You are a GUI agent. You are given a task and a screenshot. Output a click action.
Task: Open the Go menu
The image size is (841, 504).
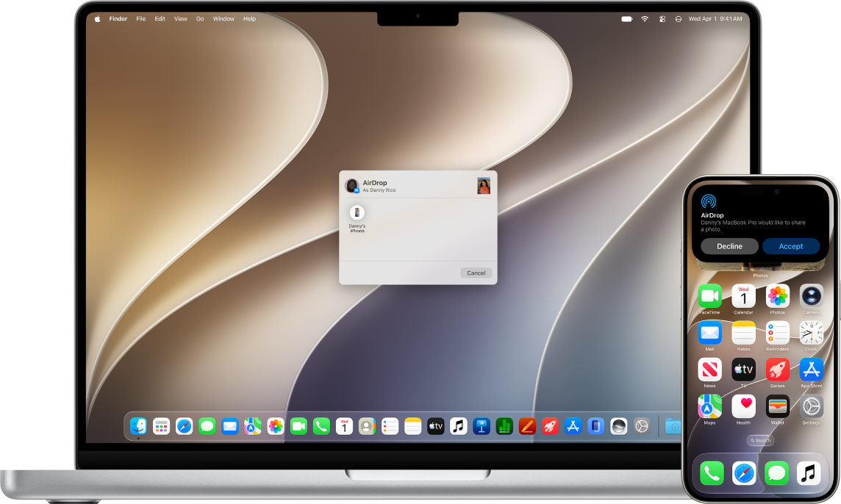coord(200,19)
